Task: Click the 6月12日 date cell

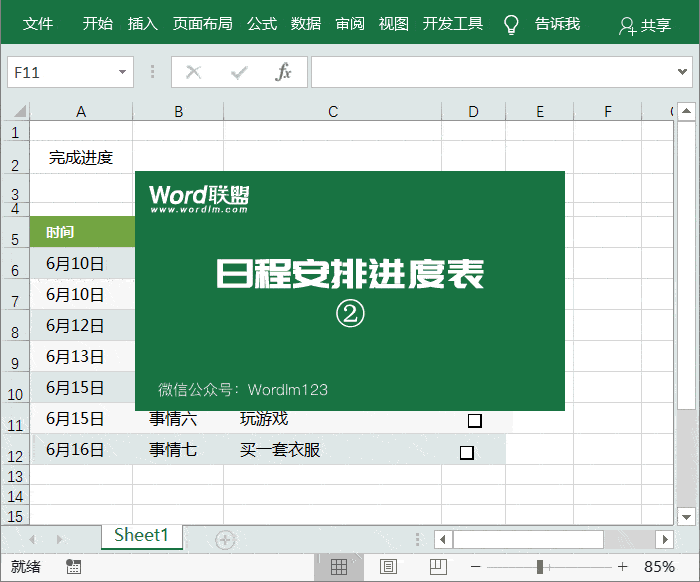Action: (x=82, y=326)
